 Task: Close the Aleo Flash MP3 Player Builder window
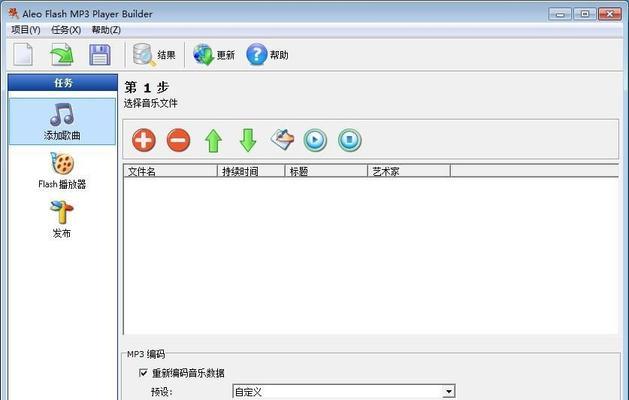610,14
